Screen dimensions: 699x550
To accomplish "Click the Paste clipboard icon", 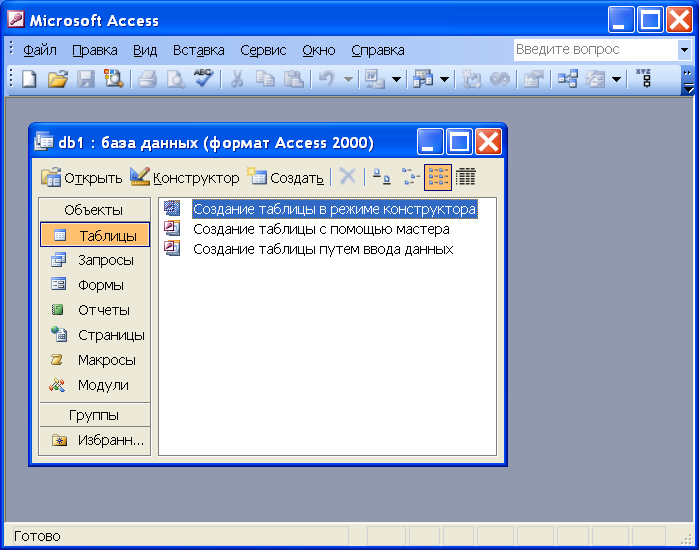I will tap(294, 79).
